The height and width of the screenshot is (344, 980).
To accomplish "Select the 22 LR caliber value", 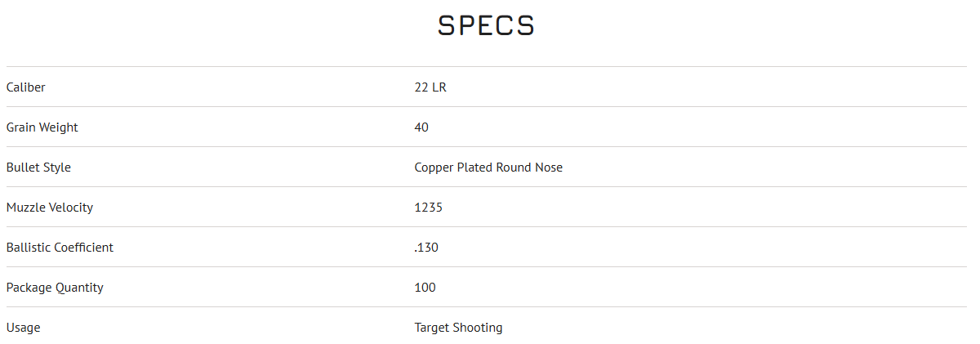I will pyautogui.click(x=430, y=87).
